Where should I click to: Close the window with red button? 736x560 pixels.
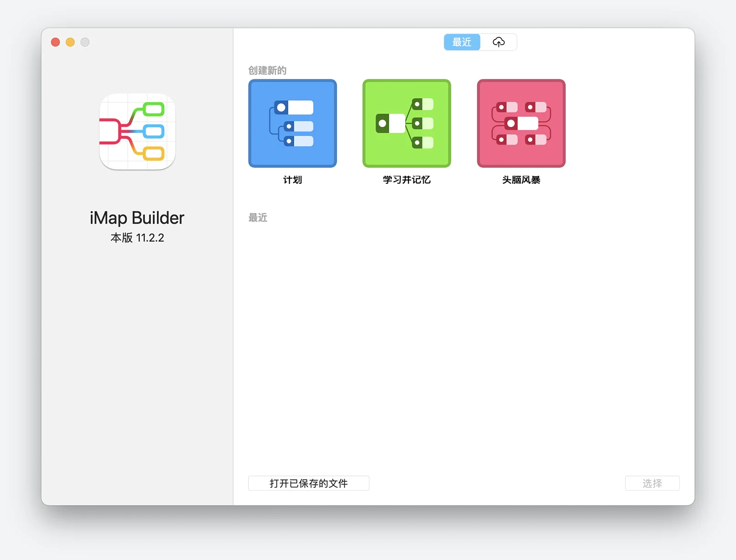point(56,42)
